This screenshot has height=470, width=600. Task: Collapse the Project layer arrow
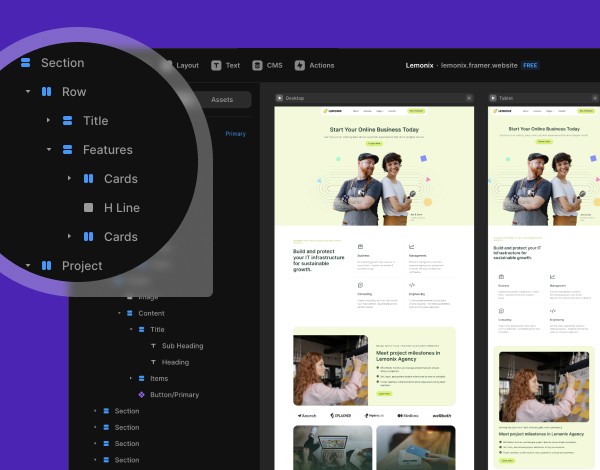[28, 265]
